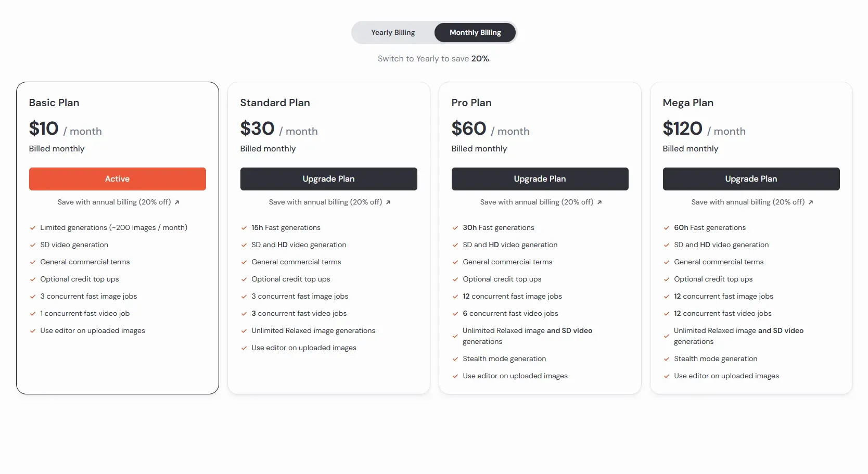Upgrade to the Pro Plan
Image resolution: width=868 pixels, height=474 pixels.
point(540,179)
